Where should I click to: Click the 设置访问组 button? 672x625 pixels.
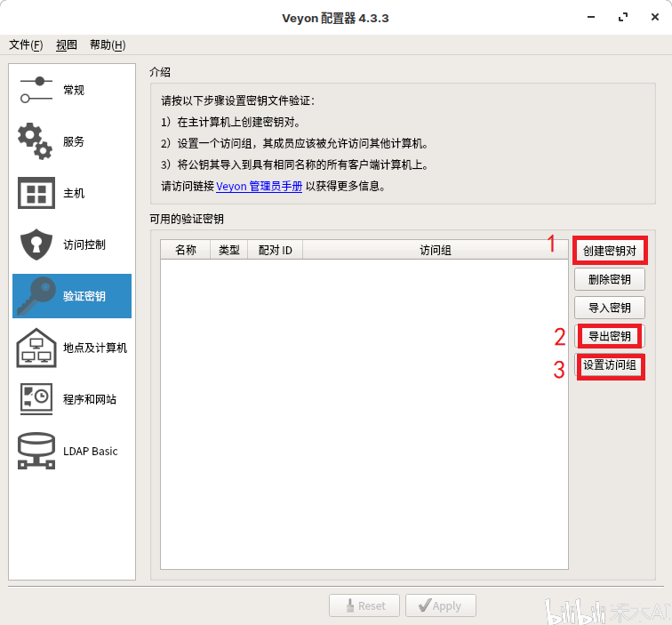click(610, 365)
